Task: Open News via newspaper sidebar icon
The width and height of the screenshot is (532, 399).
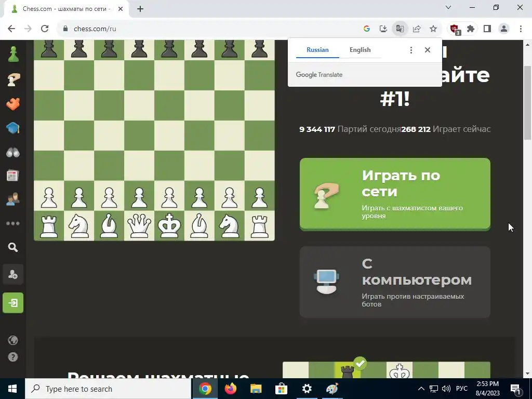Action: [13, 176]
